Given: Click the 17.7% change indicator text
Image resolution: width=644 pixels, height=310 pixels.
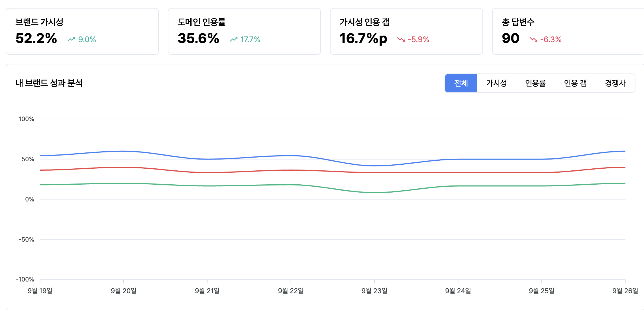Looking at the screenshot, I should (x=250, y=39).
